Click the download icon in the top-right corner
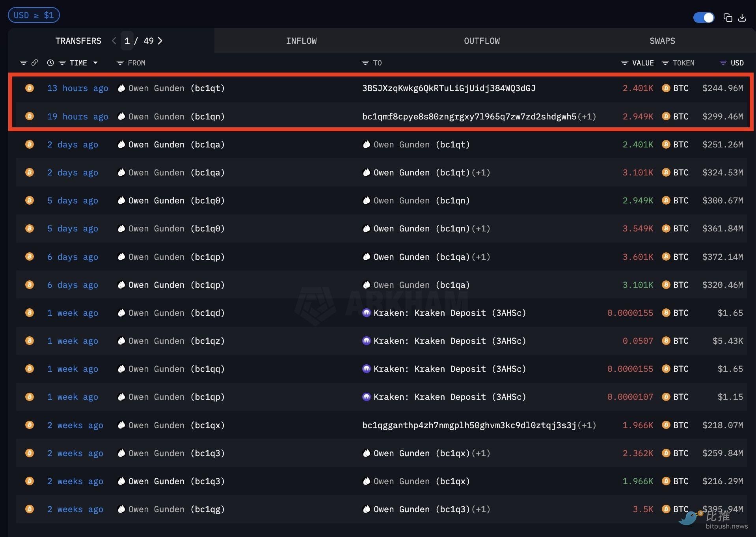This screenshot has height=537, width=756. [x=743, y=18]
